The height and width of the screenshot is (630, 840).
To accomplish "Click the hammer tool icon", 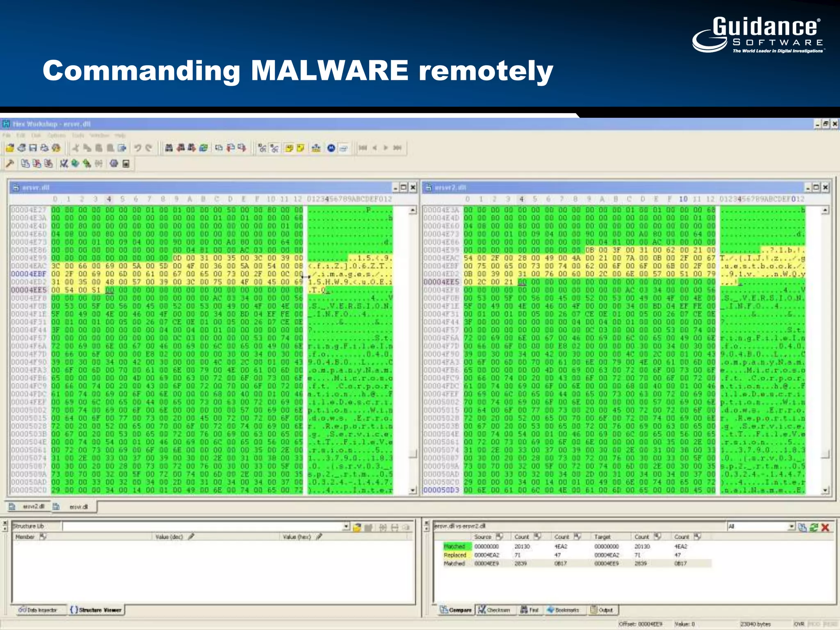I will coord(10,164).
